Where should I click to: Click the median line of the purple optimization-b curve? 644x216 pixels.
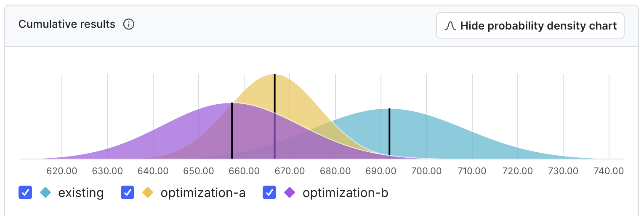click(232, 131)
